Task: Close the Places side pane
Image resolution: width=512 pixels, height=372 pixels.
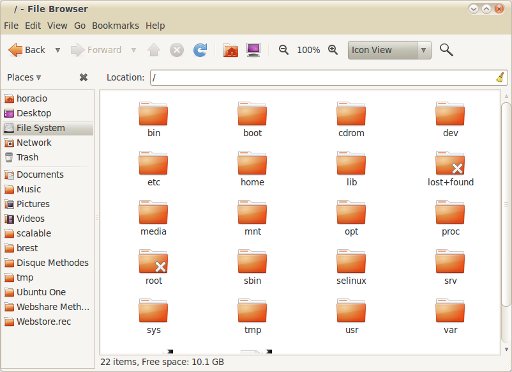Action: point(83,77)
